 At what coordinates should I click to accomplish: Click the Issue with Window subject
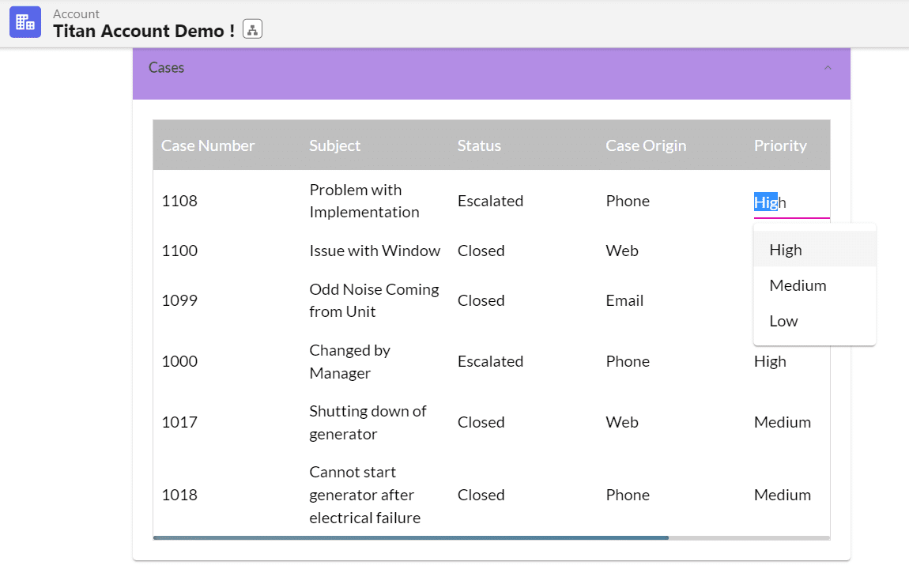tap(374, 251)
